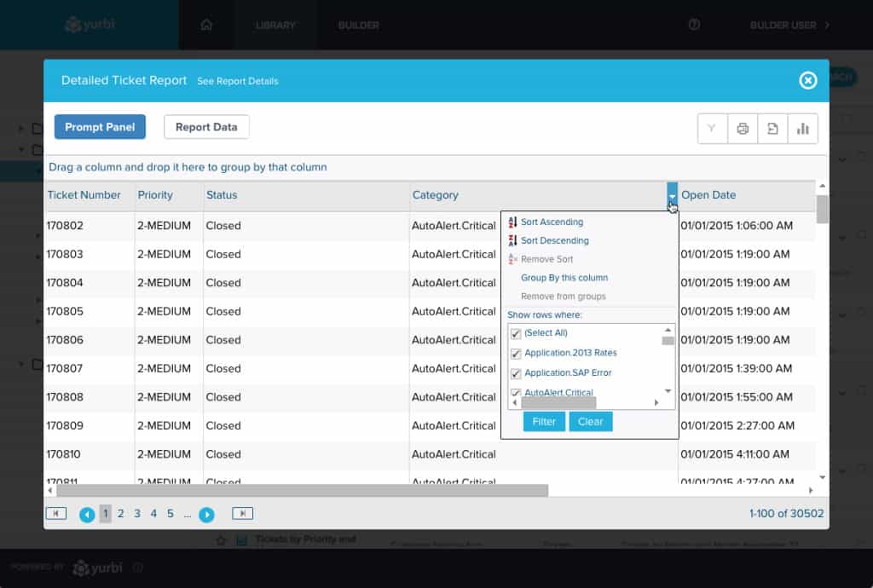Screen dimensions: 873x588
Task: Click the Filter button
Action: click(543, 421)
